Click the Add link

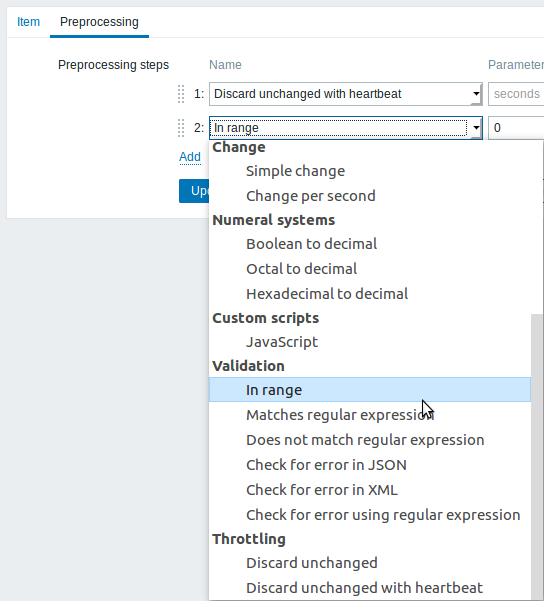pos(190,157)
